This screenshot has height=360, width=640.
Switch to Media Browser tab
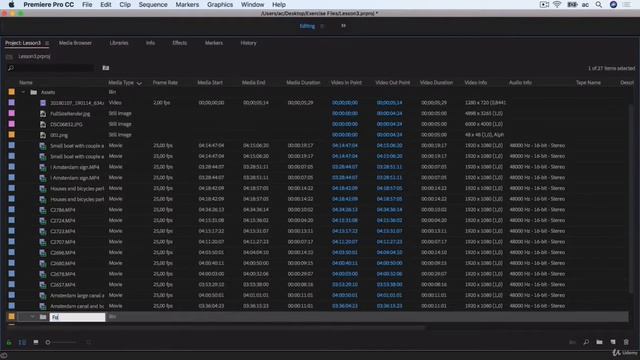75,43
